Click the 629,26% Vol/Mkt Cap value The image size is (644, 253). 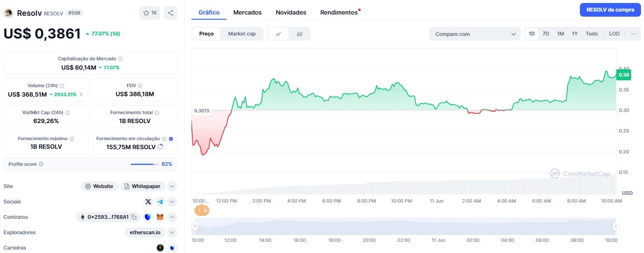46,121
